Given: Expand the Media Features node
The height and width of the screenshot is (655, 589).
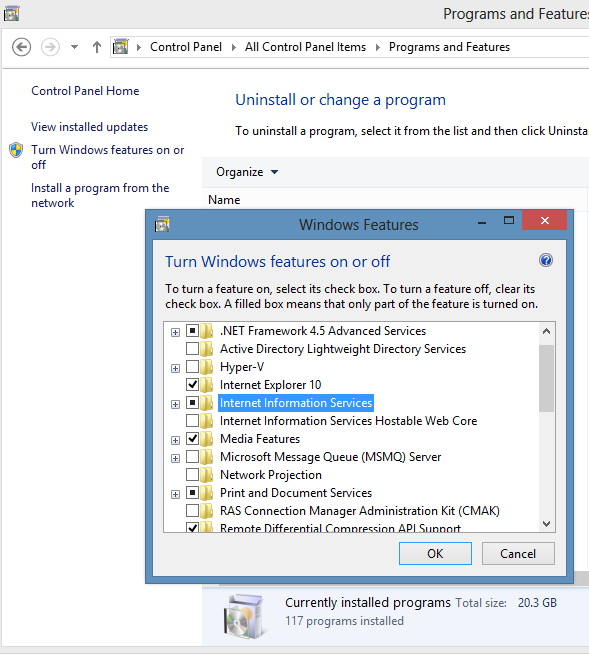Looking at the screenshot, I should click(175, 440).
